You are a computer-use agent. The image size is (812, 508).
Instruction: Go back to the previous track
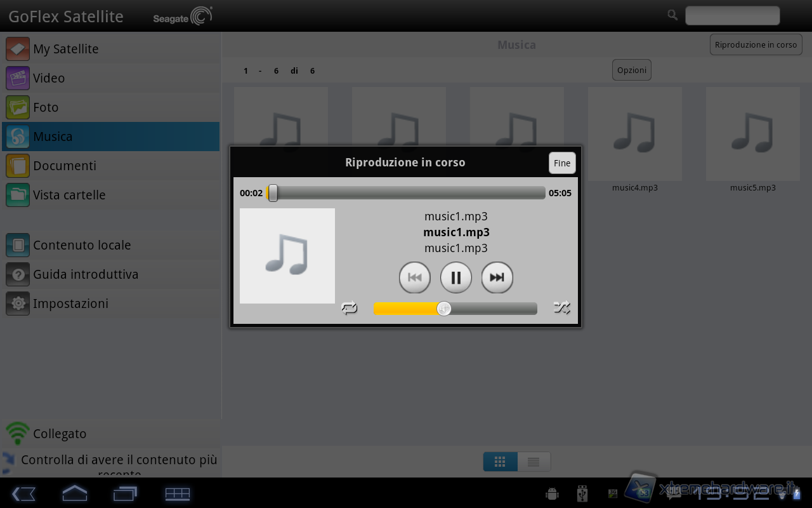click(x=414, y=277)
